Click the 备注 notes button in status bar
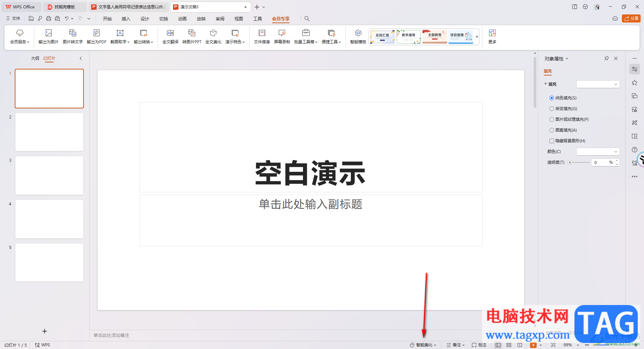 [x=455, y=345]
